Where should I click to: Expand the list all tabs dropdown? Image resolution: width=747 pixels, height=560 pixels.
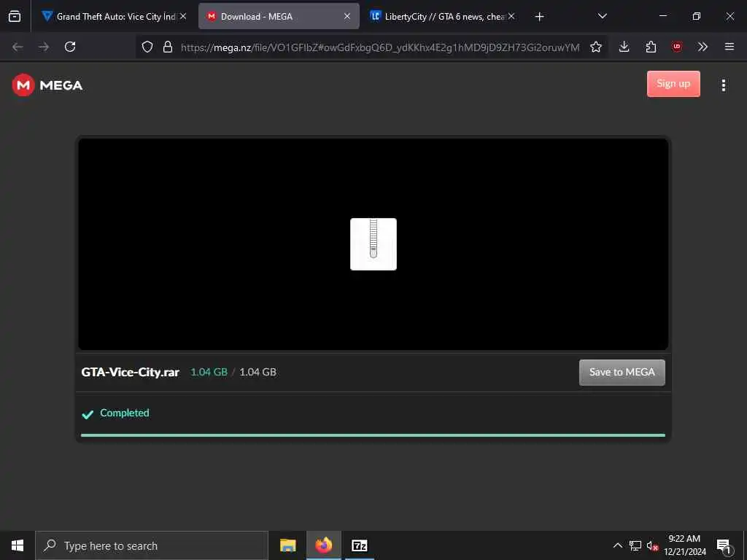coord(602,16)
